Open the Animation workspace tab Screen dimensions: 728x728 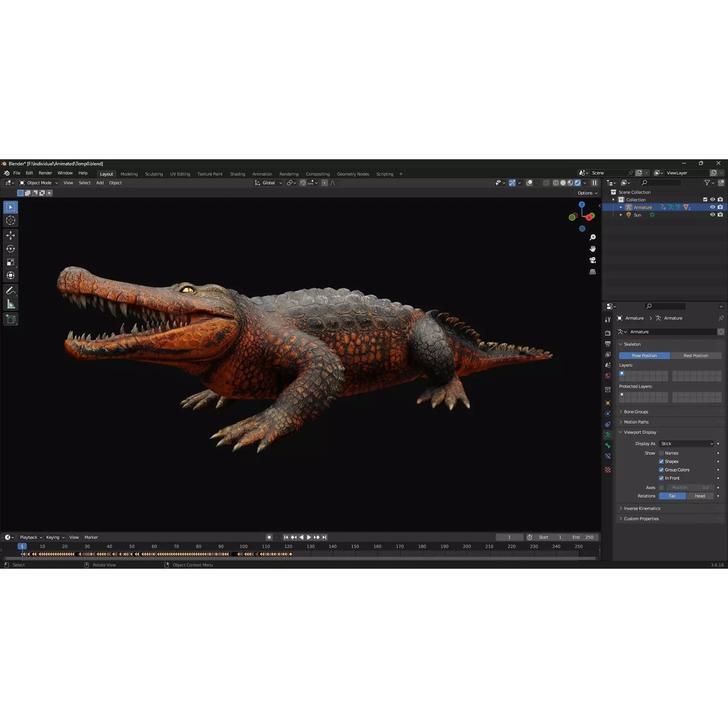(x=262, y=174)
